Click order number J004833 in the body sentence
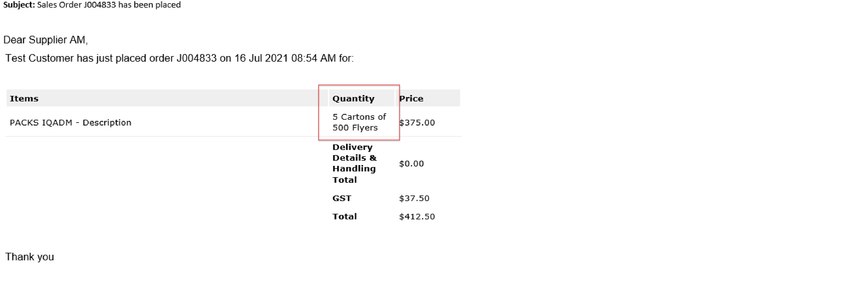 click(x=196, y=58)
